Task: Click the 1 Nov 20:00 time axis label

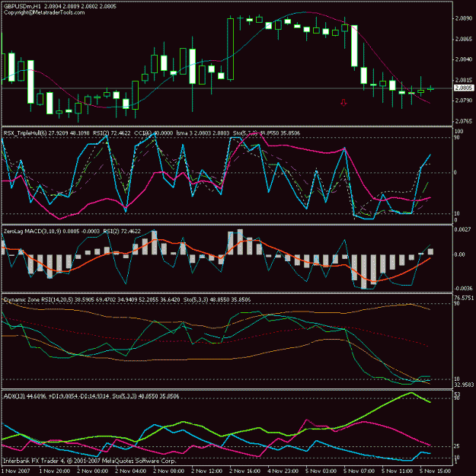Action: click(55, 471)
